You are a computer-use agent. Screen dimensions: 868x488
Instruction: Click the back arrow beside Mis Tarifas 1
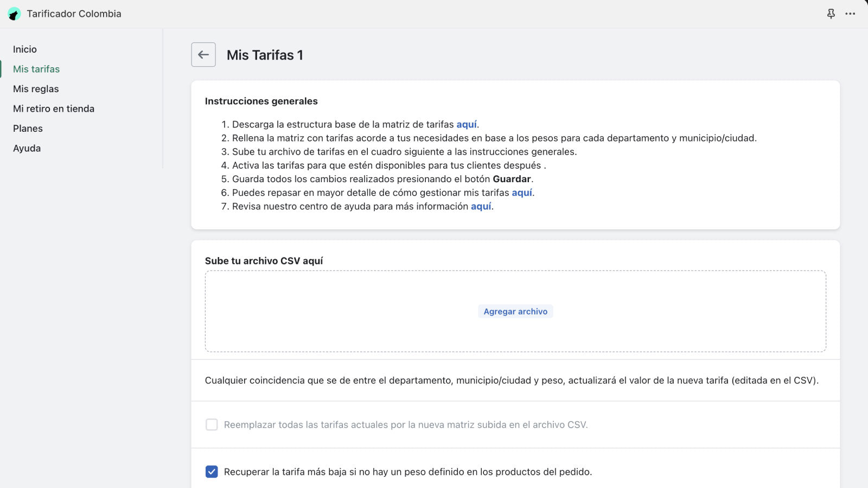(203, 55)
